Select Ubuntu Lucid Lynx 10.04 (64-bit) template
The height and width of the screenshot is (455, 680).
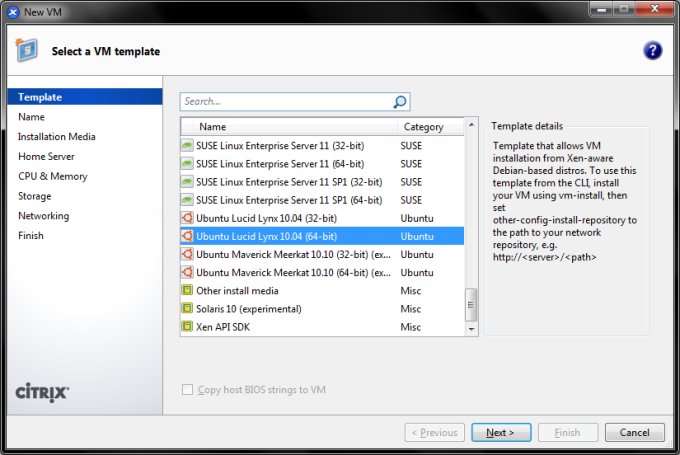pyautogui.click(x=322, y=236)
